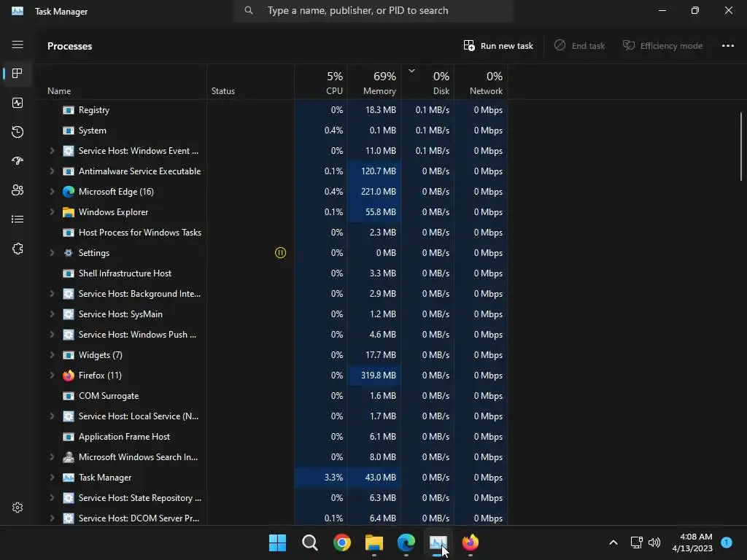Click the paused status icon for Settings
This screenshot has width=747, height=560.
(x=281, y=253)
